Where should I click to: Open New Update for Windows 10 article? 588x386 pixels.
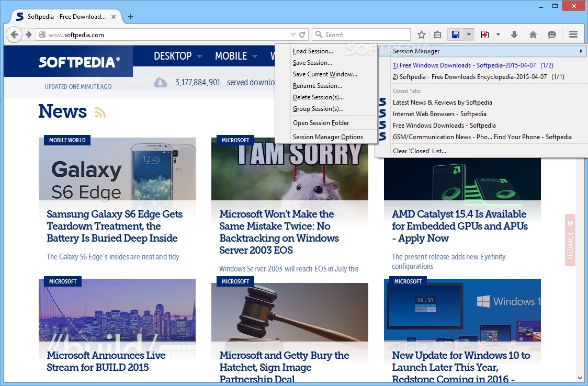(461, 367)
